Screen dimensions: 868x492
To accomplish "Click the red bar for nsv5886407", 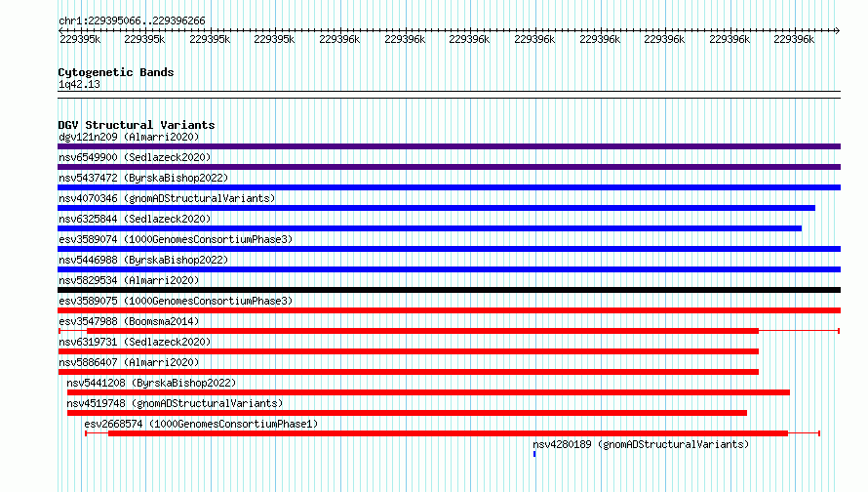I will [408, 372].
